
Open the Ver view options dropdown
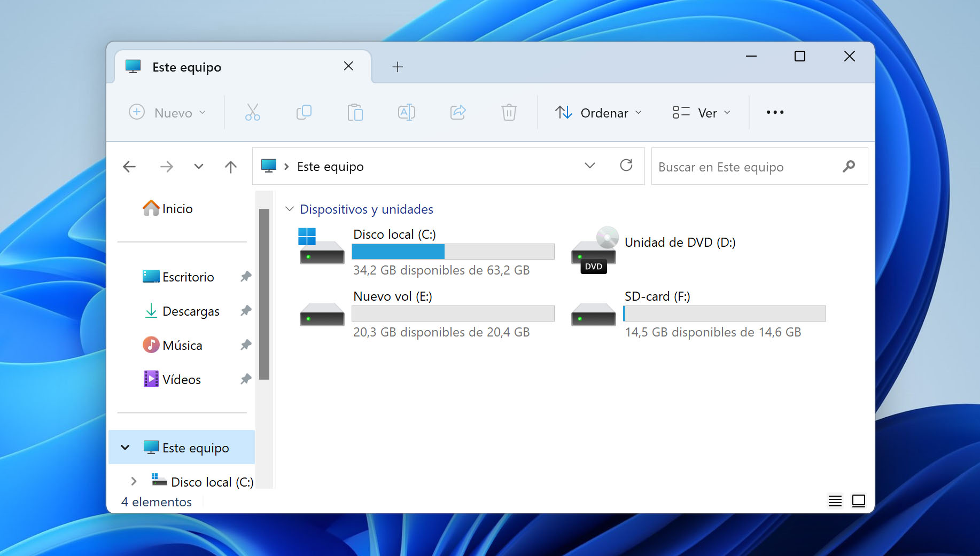(x=701, y=113)
